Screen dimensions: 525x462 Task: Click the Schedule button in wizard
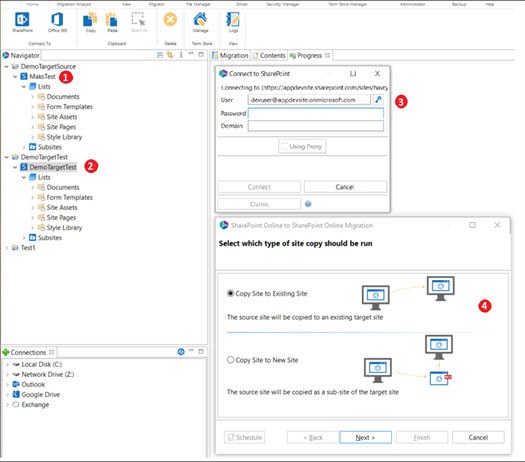pyautogui.click(x=244, y=437)
